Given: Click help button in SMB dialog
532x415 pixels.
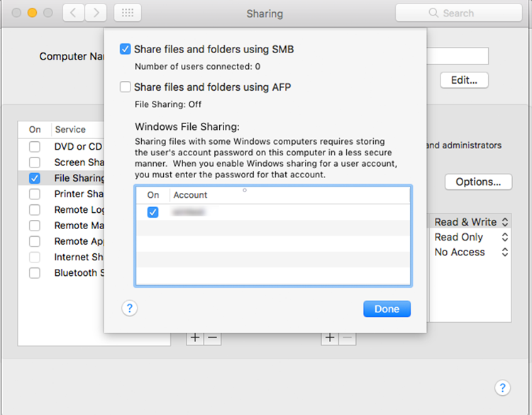Looking at the screenshot, I should (x=130, y=308).
